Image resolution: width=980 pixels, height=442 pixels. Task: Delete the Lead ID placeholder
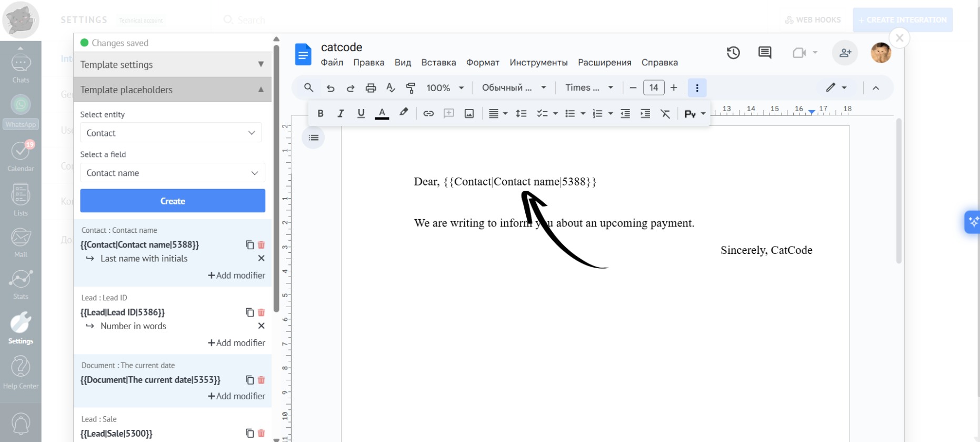(261, 312)
